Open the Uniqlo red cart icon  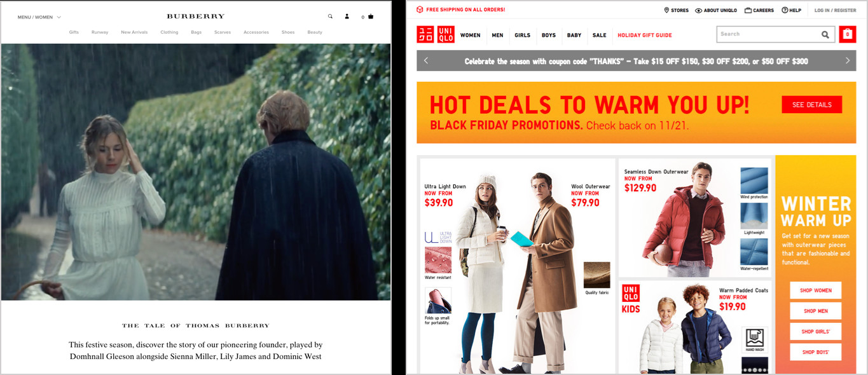click(x=848, y=34)
